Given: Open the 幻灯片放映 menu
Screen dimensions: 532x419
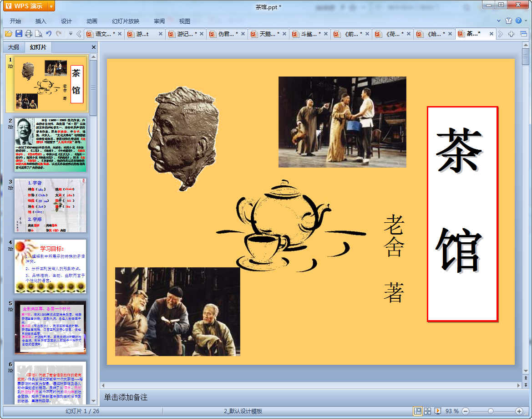Looking at the screenshot, I should (x=126, y=21).
